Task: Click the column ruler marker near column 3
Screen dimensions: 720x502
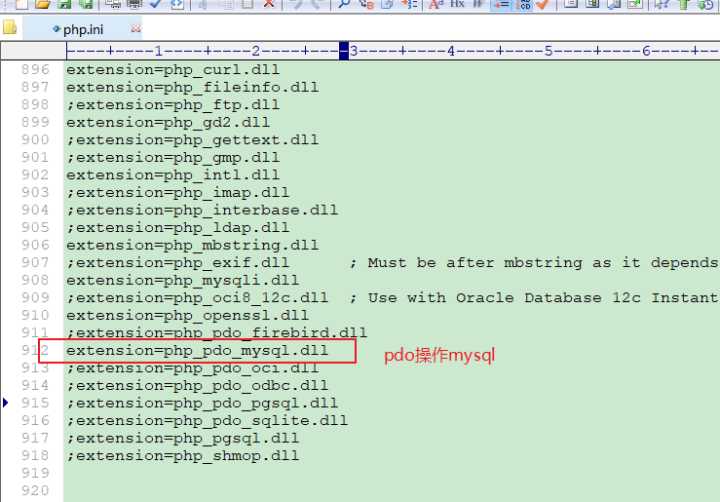Action: tap(344, 51)
